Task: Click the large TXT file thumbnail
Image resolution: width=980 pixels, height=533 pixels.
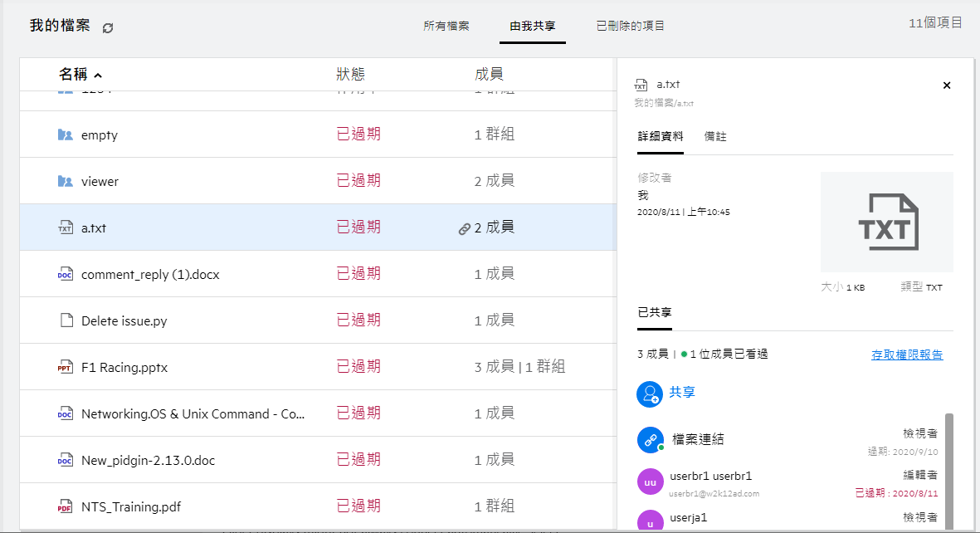Action: 886,222
